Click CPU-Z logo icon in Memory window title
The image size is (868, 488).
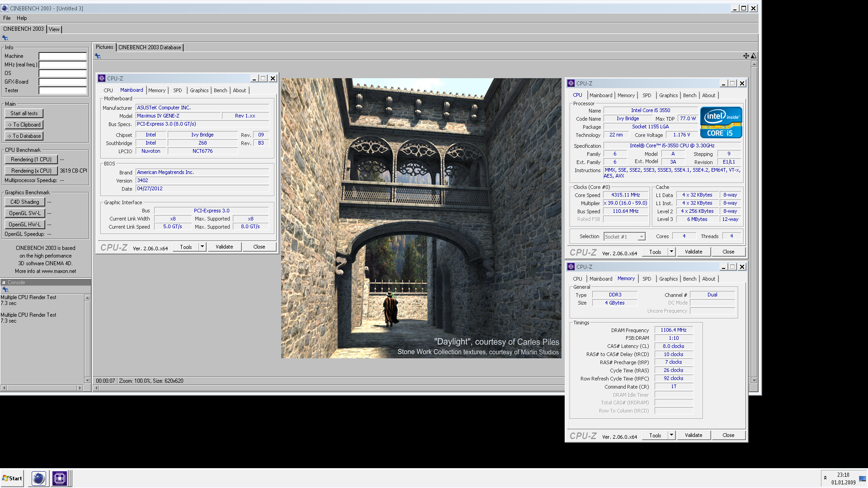571,267
